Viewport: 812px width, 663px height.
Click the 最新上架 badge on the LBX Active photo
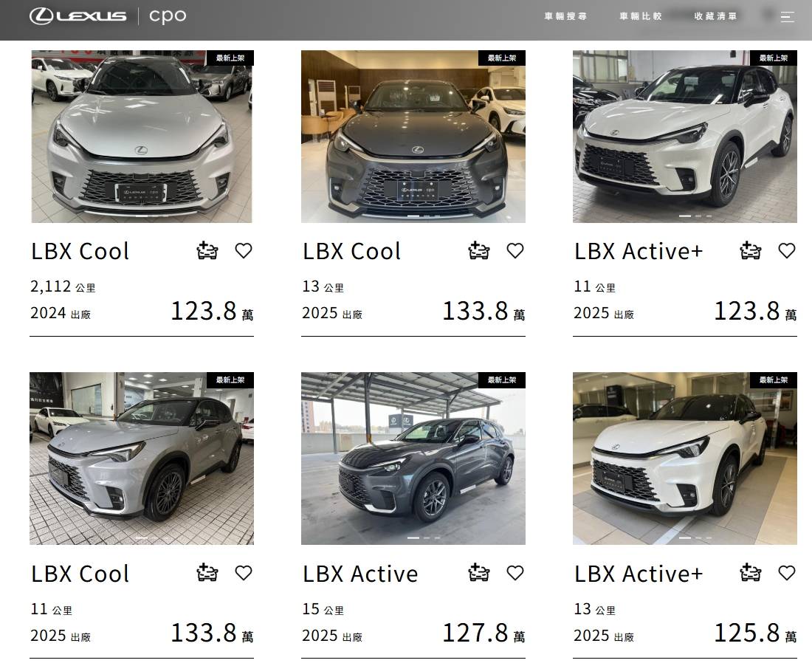coord(502,380)
